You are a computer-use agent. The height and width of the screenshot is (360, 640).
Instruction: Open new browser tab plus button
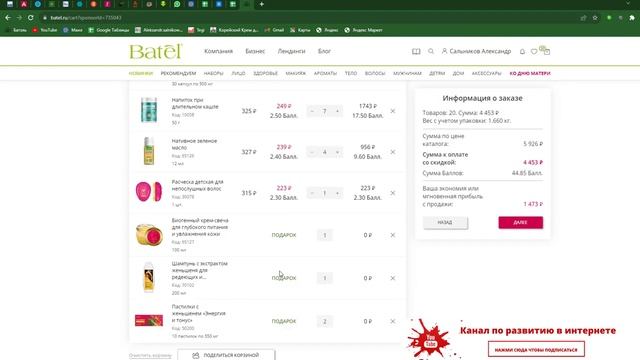click(262, 4)
